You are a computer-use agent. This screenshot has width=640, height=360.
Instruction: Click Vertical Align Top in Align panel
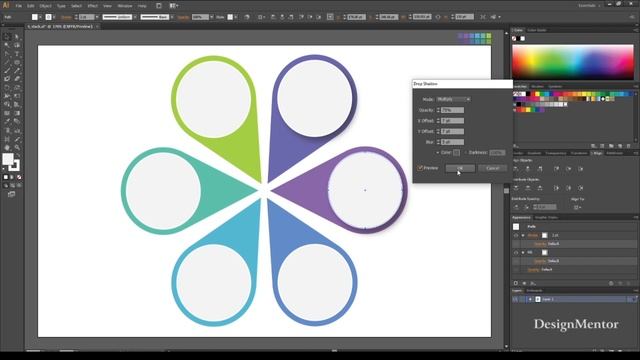[556, 169]
